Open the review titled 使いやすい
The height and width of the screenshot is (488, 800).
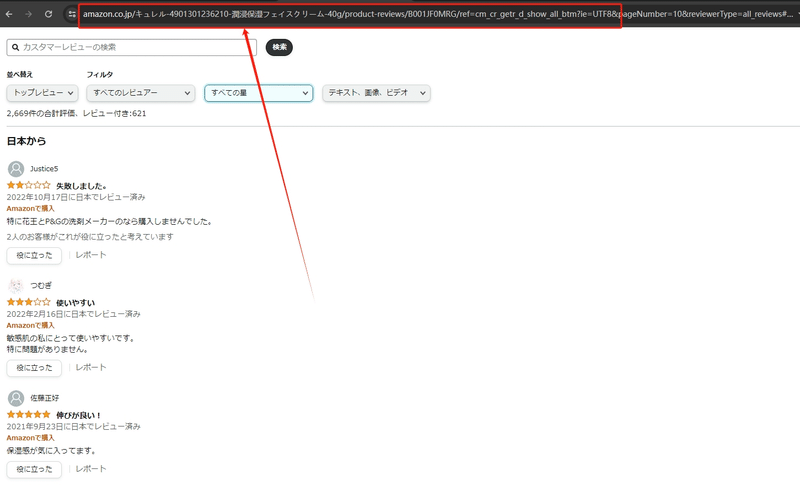76,303
